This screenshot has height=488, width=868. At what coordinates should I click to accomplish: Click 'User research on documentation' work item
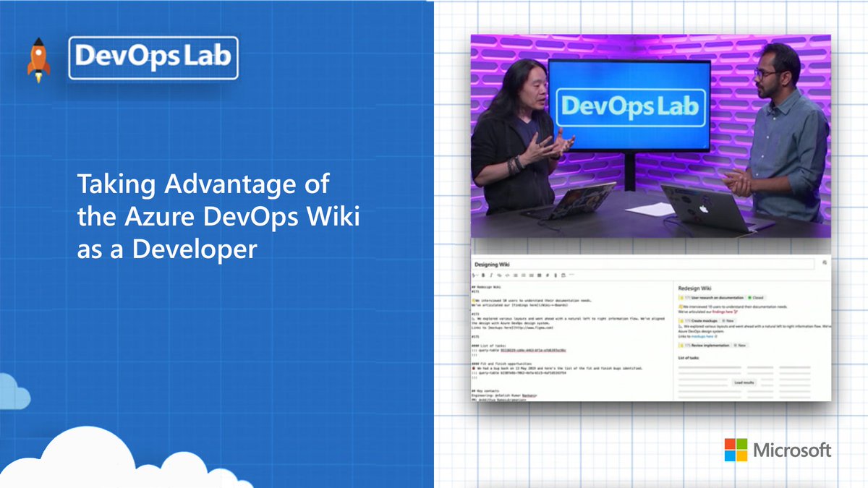[x=716, y=297]
